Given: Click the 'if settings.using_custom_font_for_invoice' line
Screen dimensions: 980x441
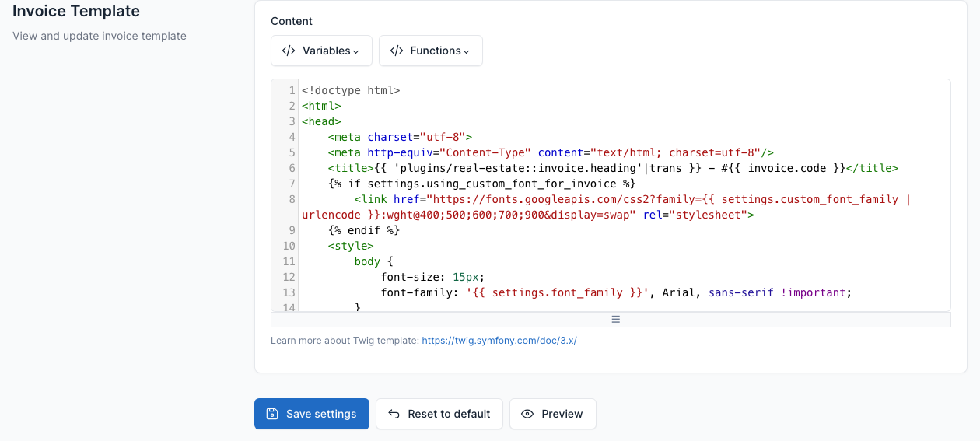Looking at the screenshot, I should point(482,184).
